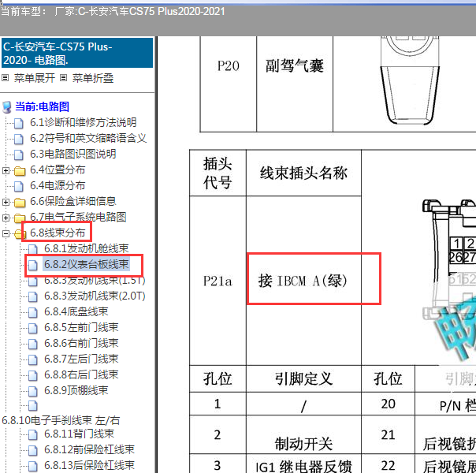Click page icon of 6.8.5左前门线束
Image resolution: width=476 pixels, height=473 pixels.
pyautogui.click(x=33, y=329)
